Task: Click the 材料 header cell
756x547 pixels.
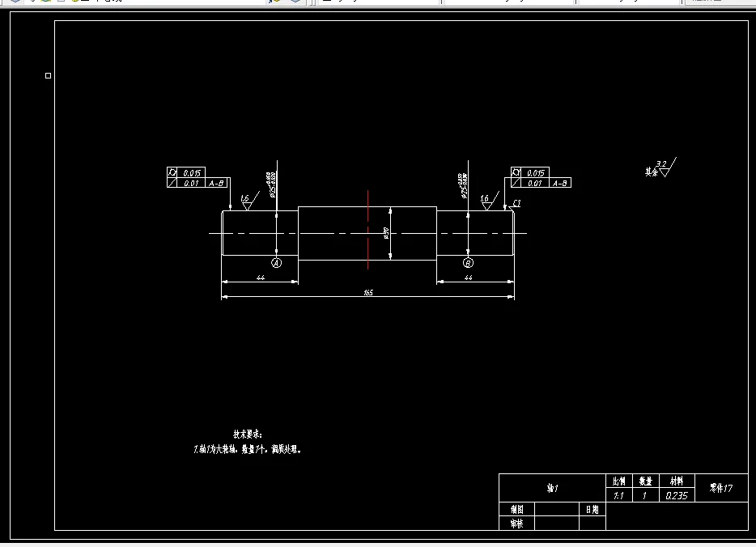Action: pyautogui.click(x=677, y=481)
